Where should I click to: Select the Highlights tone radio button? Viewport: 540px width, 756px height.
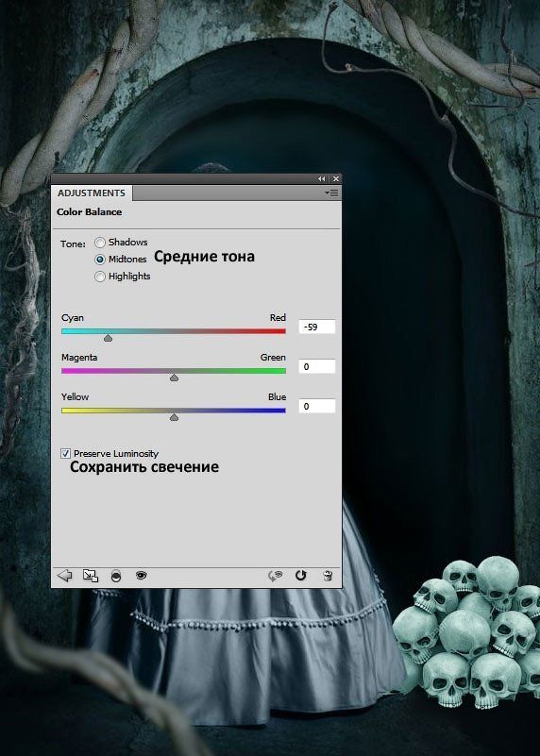tap(100, 277)
